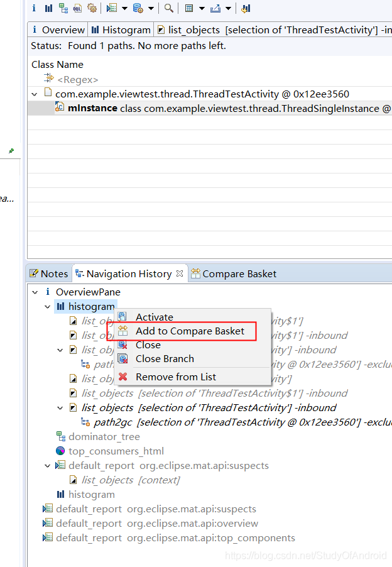The height and width of the screenshot is (567, 392).
Task: Collapse the OverviewPane node
Action: point(35,292)
